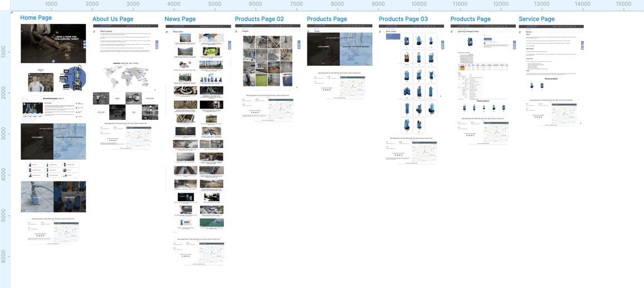Click the Products Page label beside Service Page
644x288 pixels.
470,19
